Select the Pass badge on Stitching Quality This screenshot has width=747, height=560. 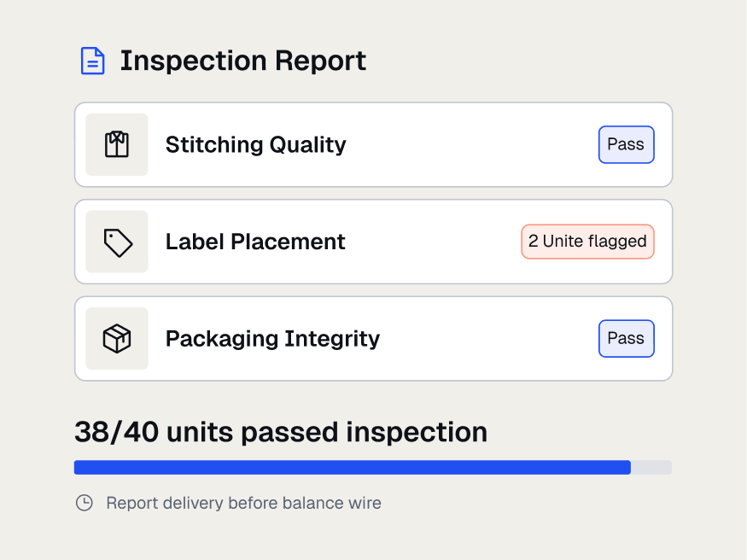(x=626, y=144)
